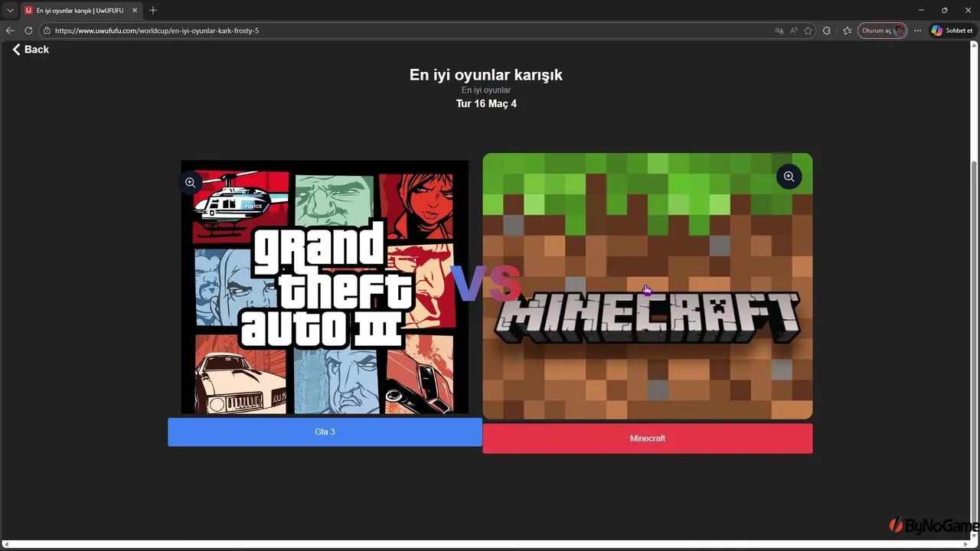Sign in via the Oturum aç button
The height and width of the screenshot is (551, 980).
coord(882,31)
